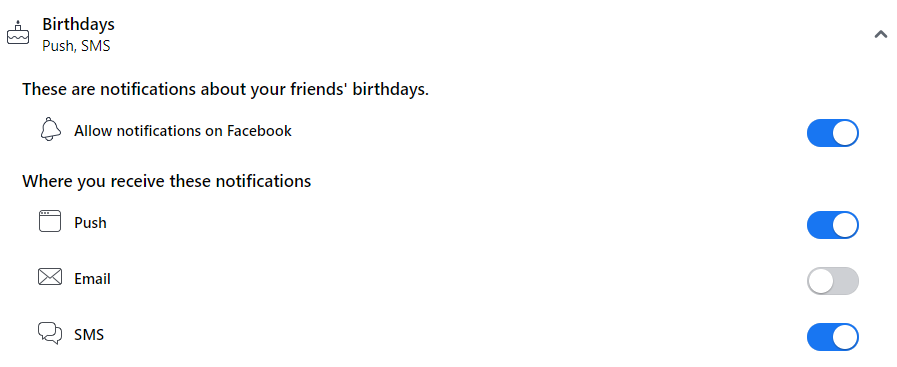This screenshot has width=897, height=367.
Task: Select the Push browser window icon
Action: point(50,221)
